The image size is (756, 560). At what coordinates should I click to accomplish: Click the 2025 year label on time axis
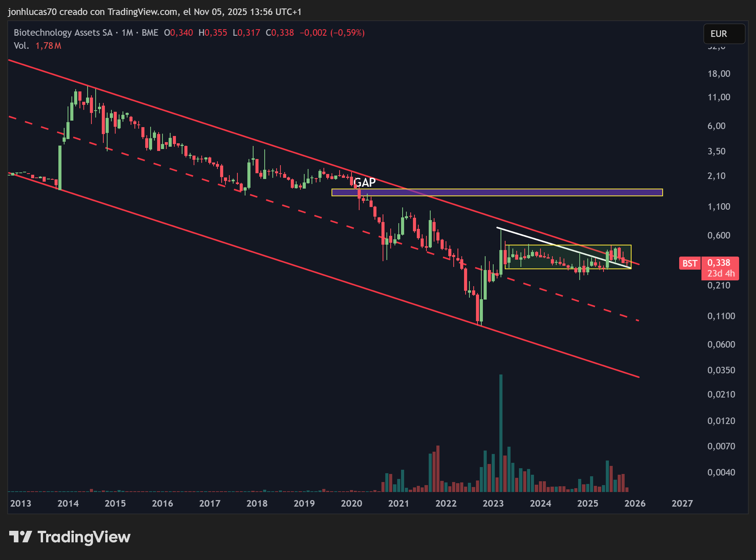click(x=588, y=503)
